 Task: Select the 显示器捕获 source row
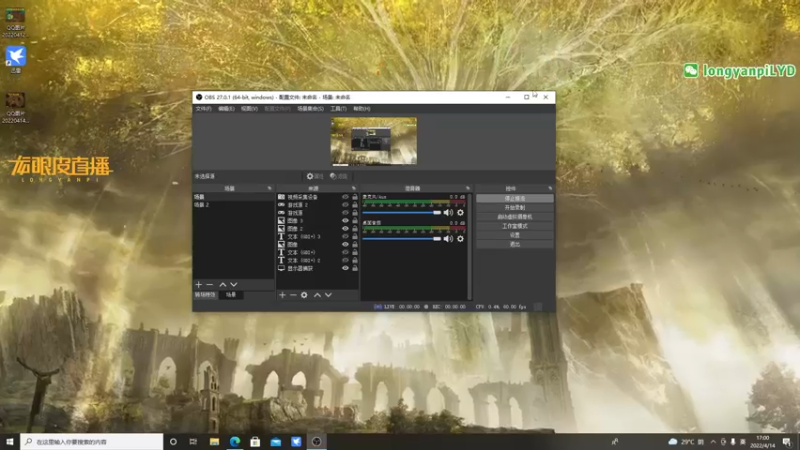point(317,268)
